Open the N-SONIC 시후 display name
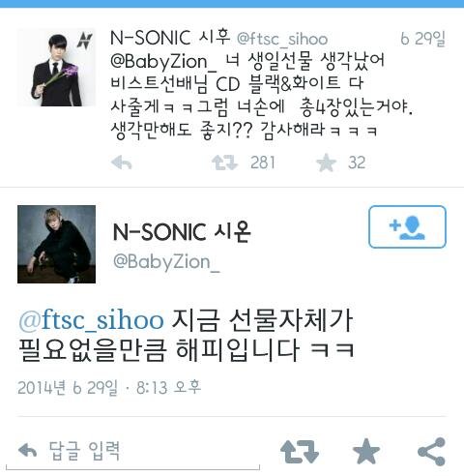Screen dimensions: 464x476 pyautogui.click(x=170, y=38)
